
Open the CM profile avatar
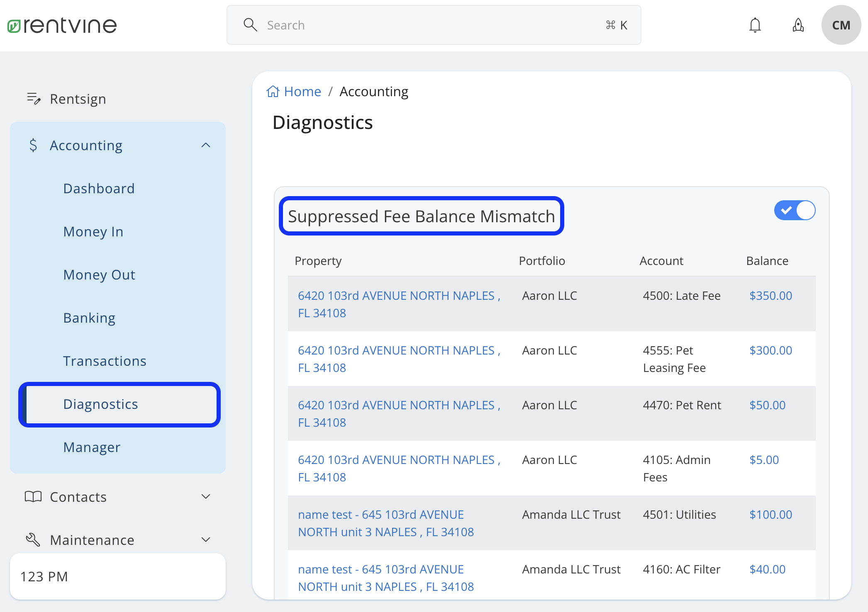coord(841,25)
